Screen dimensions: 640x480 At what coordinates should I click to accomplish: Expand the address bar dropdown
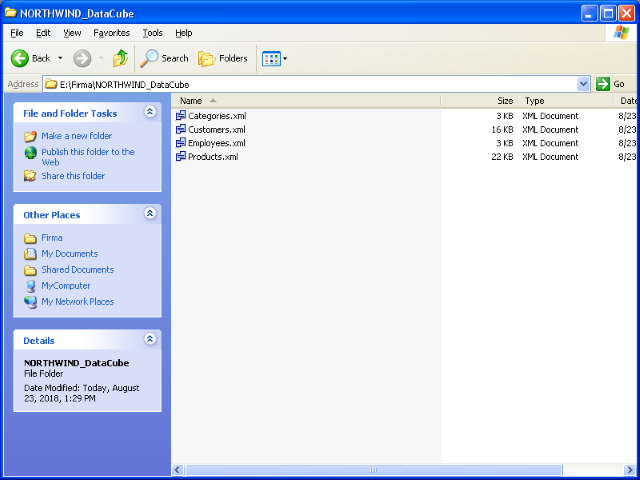tap(584, 84)
